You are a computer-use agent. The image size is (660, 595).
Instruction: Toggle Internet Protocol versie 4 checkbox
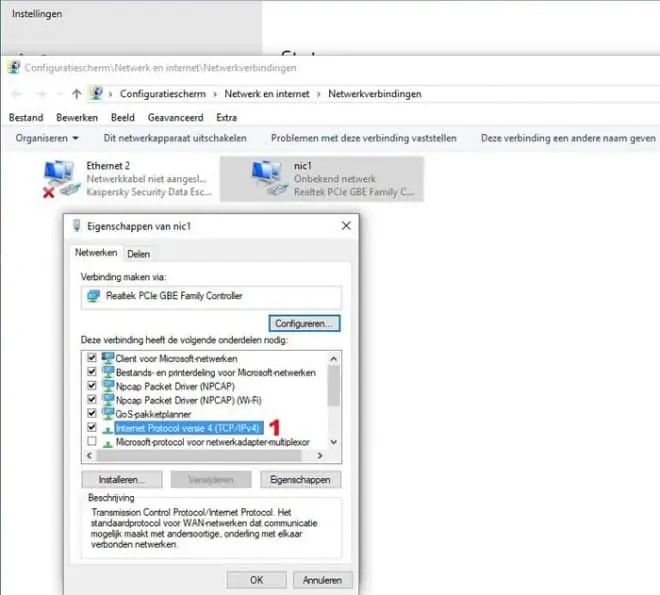[x=92, y=427]
